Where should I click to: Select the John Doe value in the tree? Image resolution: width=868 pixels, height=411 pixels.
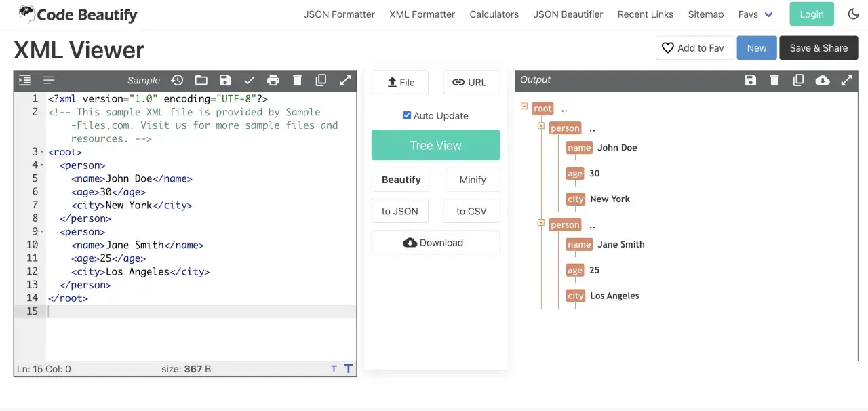click(x=617, y=148)
